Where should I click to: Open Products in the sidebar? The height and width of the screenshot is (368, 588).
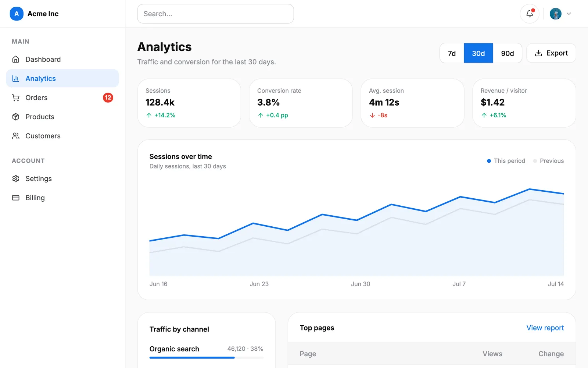click(62, 117)
